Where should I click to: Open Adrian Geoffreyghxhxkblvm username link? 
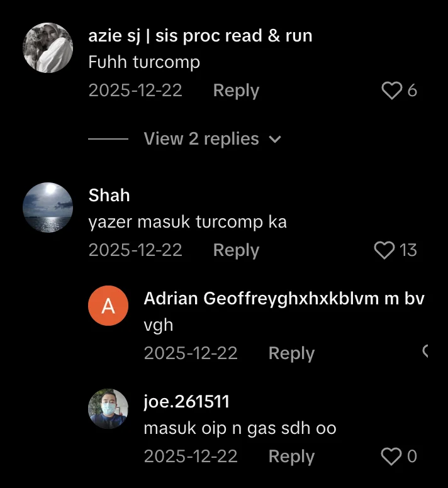(284, 299)
